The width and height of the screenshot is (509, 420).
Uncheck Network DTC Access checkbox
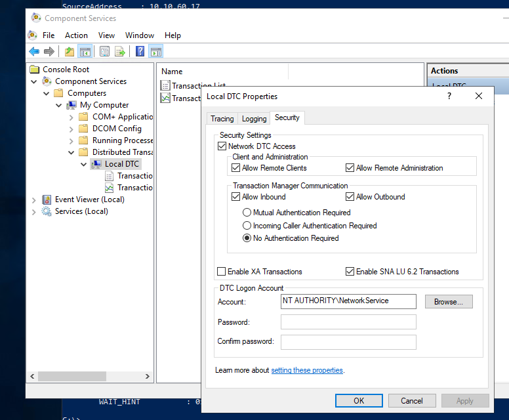pos(222,146)
